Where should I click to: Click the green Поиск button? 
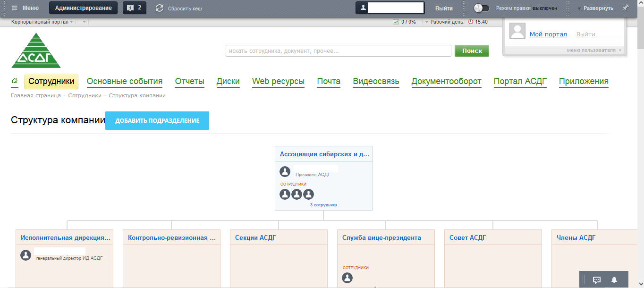click(472, 51)
